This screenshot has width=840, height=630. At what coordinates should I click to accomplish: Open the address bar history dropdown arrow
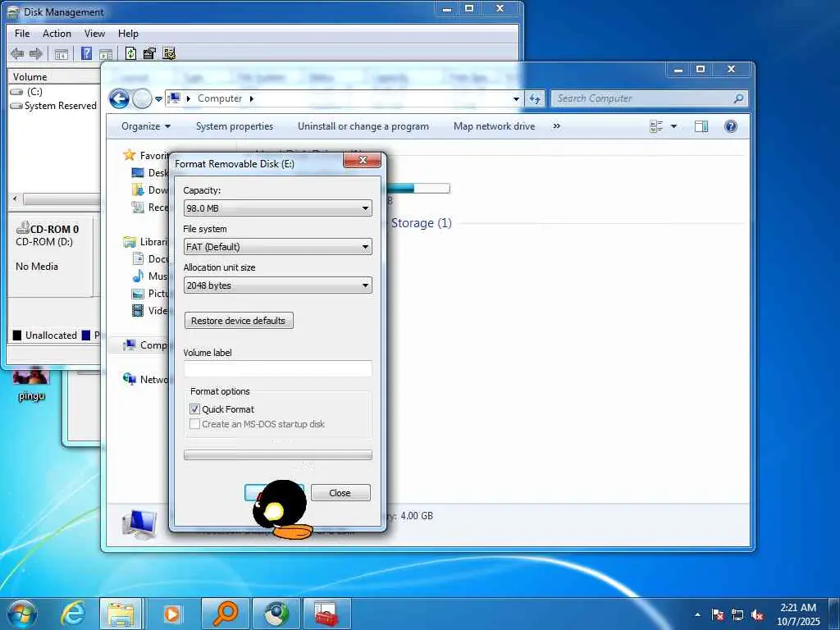tap(516, 98)
